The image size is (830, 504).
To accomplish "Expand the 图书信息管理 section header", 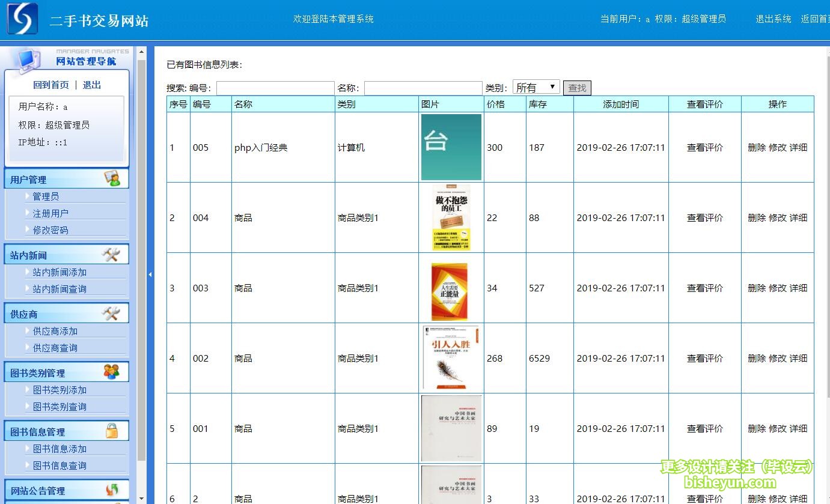I will coord(37,432).
